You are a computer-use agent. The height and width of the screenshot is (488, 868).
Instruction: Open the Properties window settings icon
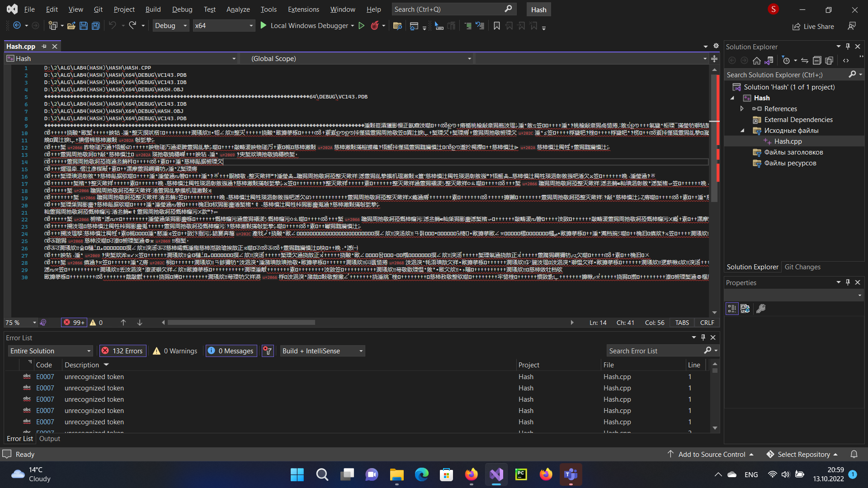click(x=761, y=308)
